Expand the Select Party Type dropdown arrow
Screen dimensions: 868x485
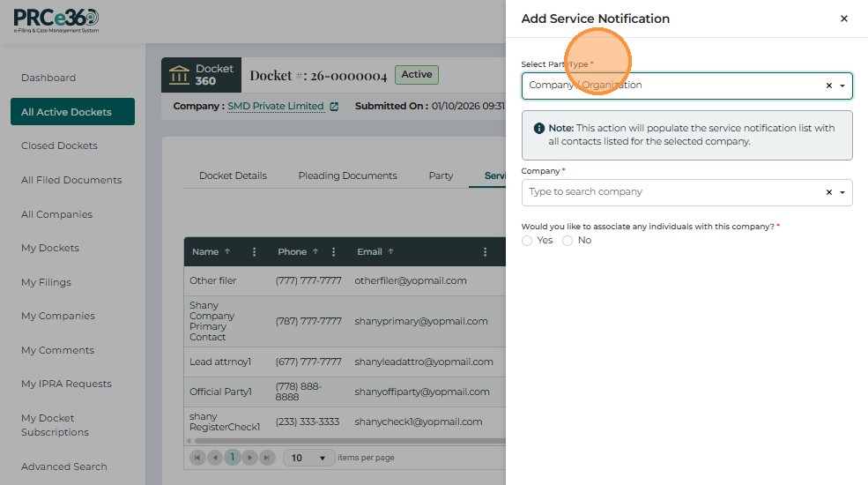[842, 86]
